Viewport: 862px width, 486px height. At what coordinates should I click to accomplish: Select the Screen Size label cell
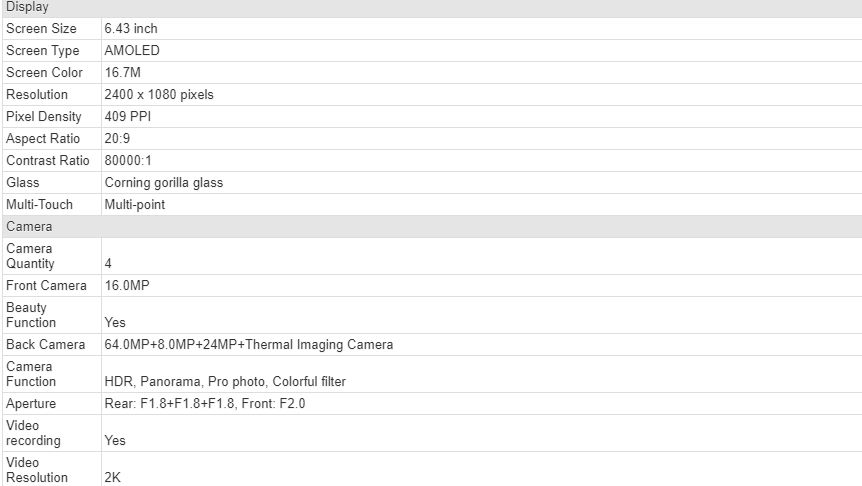[52, 29]
